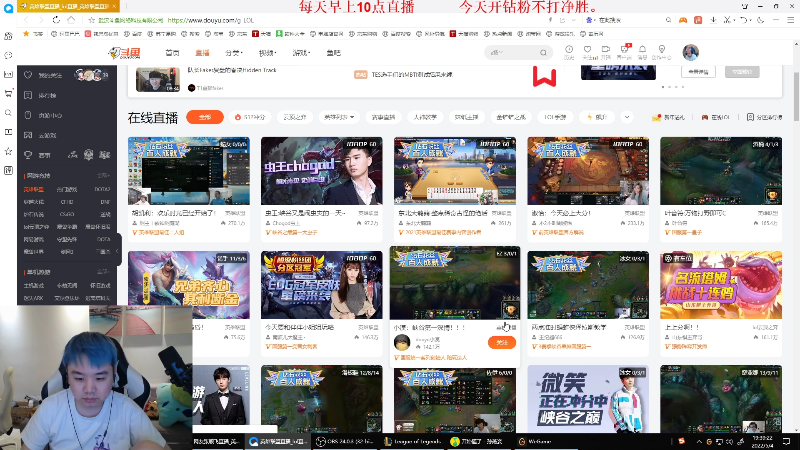Click the gamepad link beside filters

pos(715,117)
